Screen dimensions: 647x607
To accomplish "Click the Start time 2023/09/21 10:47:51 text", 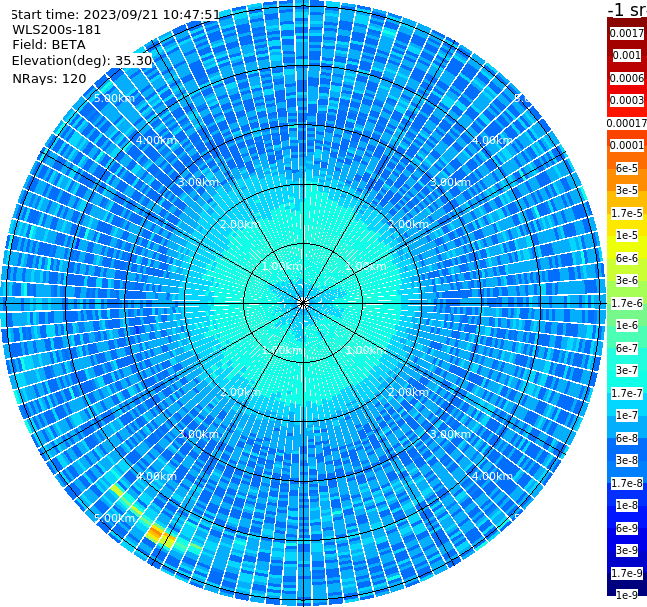I will tap(116, 15).
